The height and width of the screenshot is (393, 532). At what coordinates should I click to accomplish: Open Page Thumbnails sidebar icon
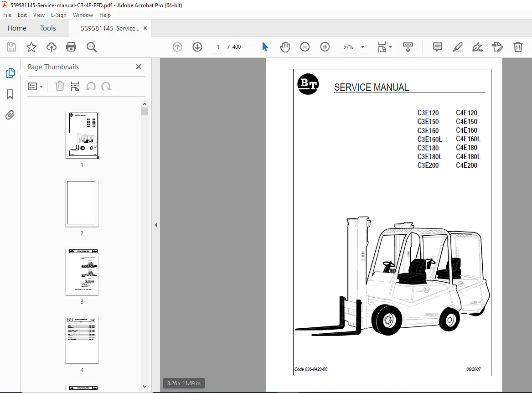pos(10,72)
